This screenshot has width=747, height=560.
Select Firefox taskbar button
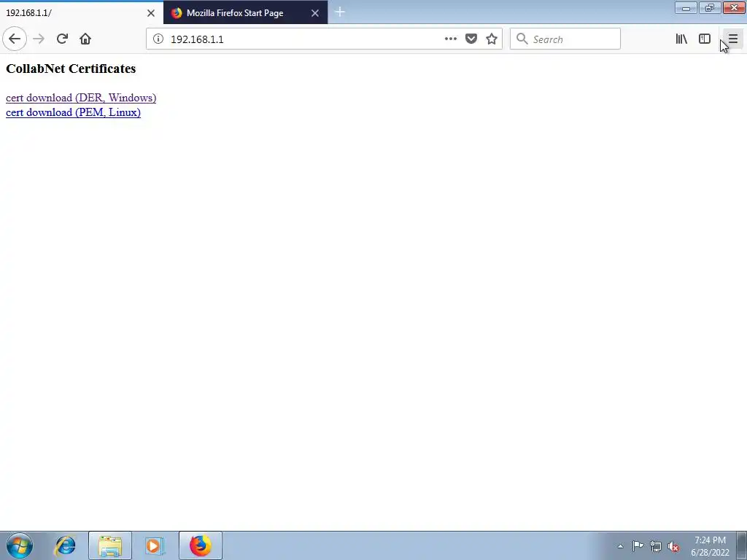click(201, 545)
